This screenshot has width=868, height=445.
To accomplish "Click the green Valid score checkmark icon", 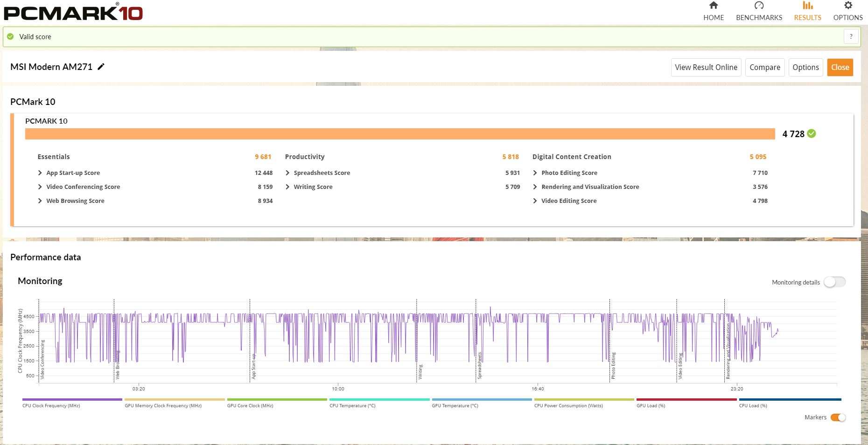I will [10, 36].
